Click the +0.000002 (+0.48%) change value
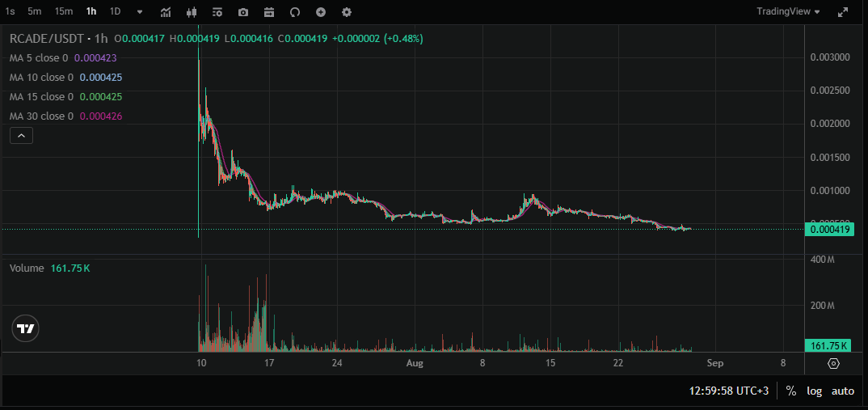This screenshot has width=868, height=410. point(377,39)
